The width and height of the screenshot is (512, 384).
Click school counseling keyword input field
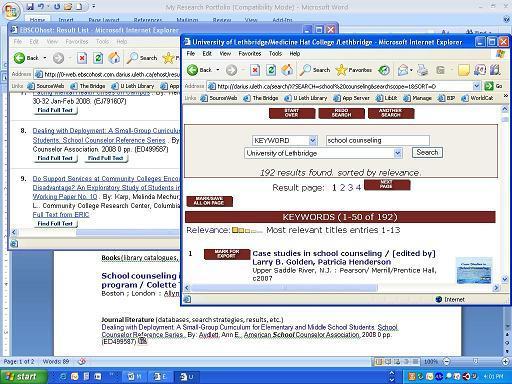tap(378, 140)
